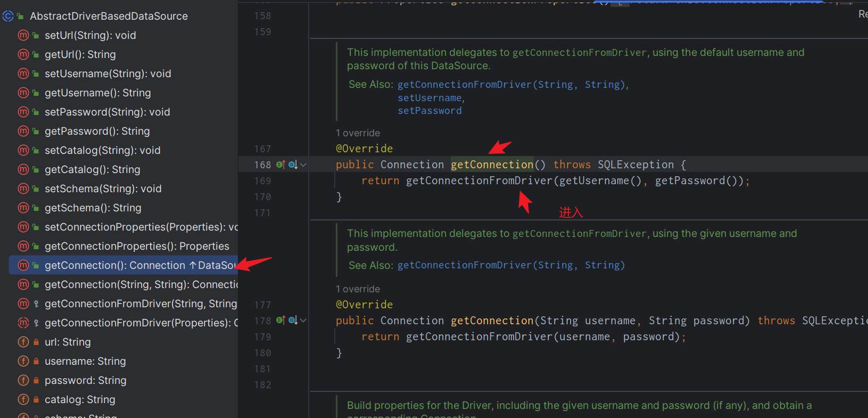Open the setPassword doc link
This screenshot has width=868, height=418.
pos(429,111)
